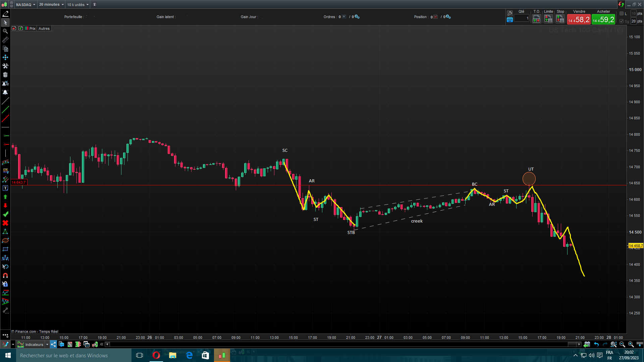This screenshot has width=644, height=362.
Task: Switch to the Autres tab
Action: 44,28
